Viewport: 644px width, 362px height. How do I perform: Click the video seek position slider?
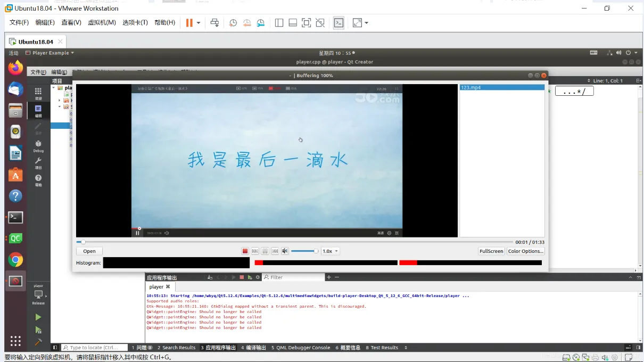[x=295, y=242]
